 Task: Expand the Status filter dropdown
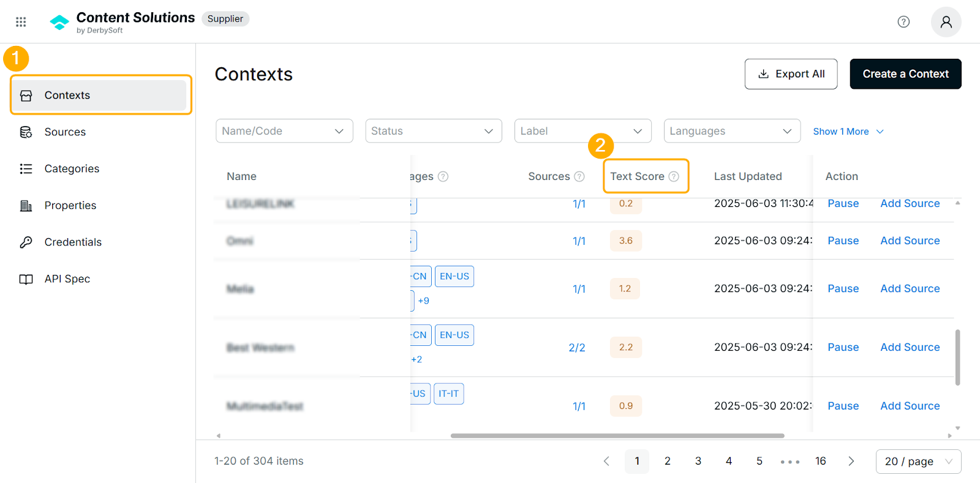click(x=434, y=131)
